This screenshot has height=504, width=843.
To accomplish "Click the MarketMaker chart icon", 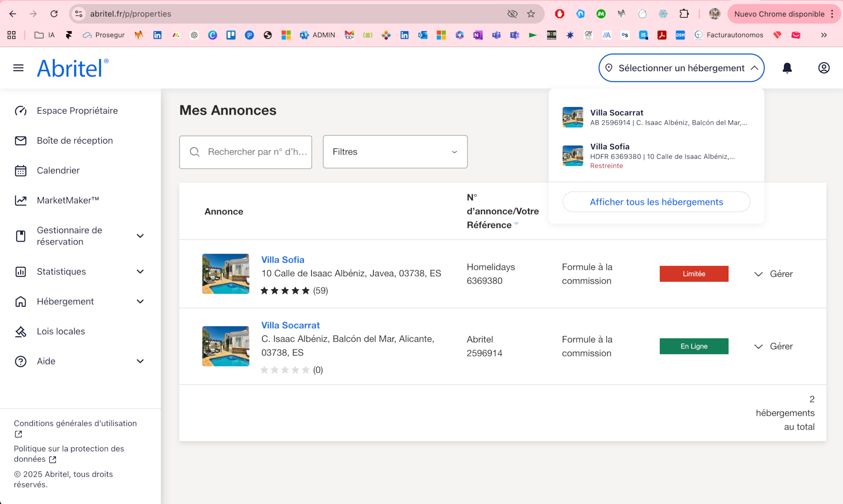I will (x=21, y=200).
